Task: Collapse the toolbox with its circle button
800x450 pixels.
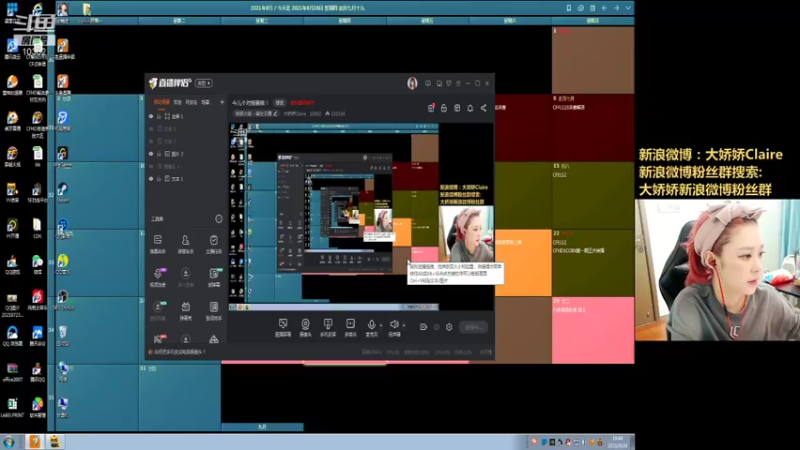Action: click(x=219, y=219)
